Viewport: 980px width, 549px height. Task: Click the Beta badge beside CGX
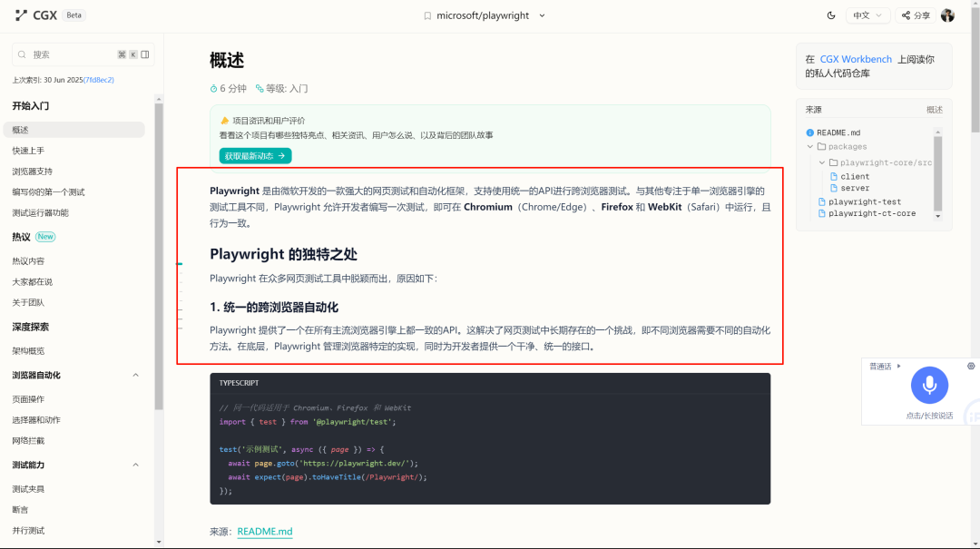point(73,15)
